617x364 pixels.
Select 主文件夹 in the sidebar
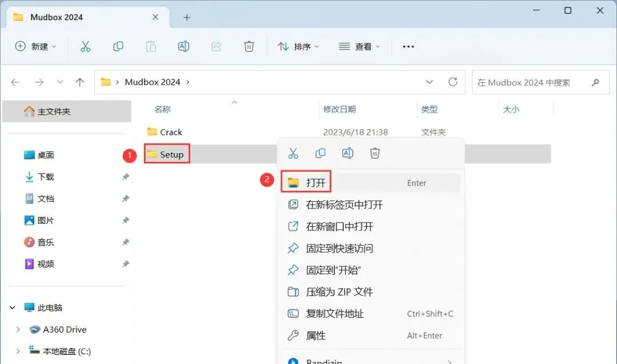(x=67, y=111)
